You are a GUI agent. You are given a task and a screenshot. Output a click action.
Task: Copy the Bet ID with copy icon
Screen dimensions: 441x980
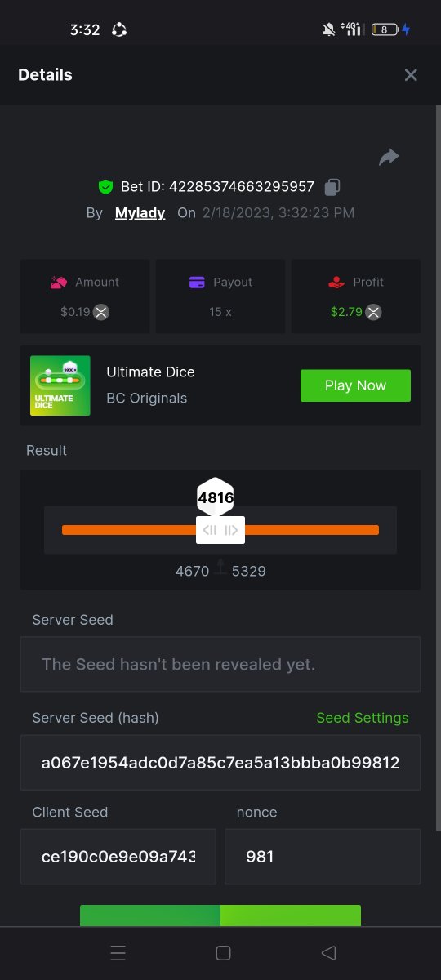(x=332, y=187)
